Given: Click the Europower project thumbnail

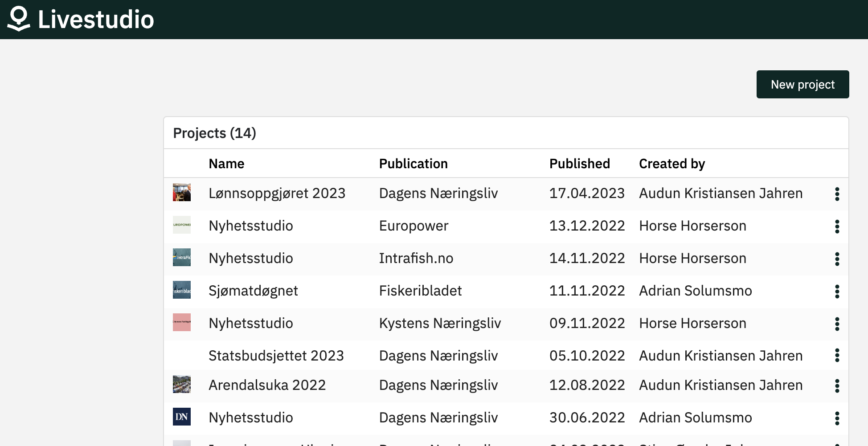Looking at the screenshot, I should click(181, 225).
